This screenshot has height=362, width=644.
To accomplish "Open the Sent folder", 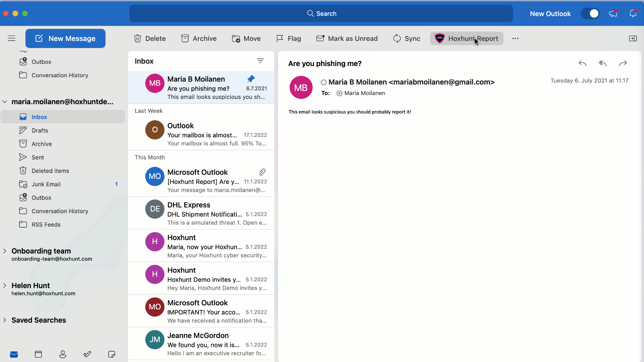I will coord(63,157).
